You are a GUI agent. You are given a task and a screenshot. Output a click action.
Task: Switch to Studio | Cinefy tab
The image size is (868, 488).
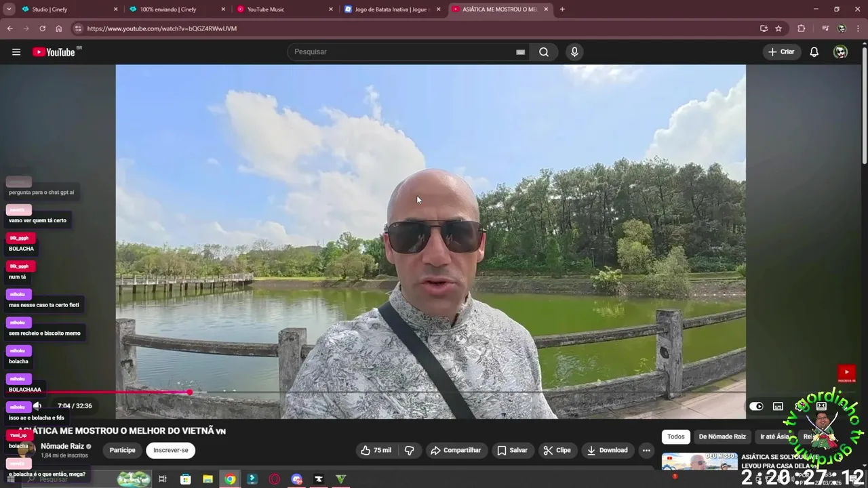pos(68,9)
